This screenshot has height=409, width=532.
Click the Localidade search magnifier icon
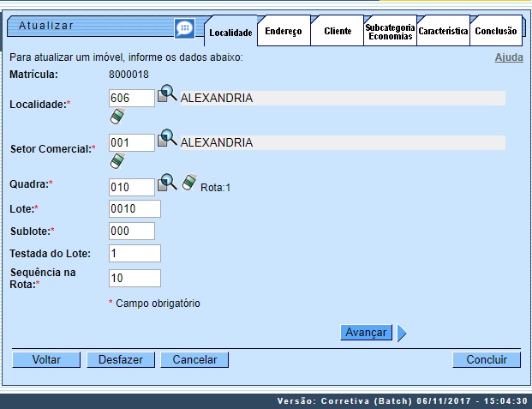pos(167,95)
